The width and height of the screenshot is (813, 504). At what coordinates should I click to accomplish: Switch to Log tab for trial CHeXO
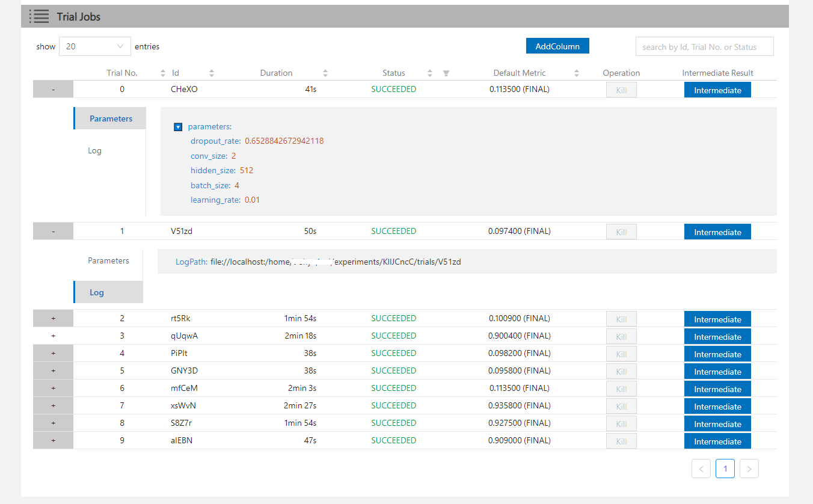click(95, 151)
